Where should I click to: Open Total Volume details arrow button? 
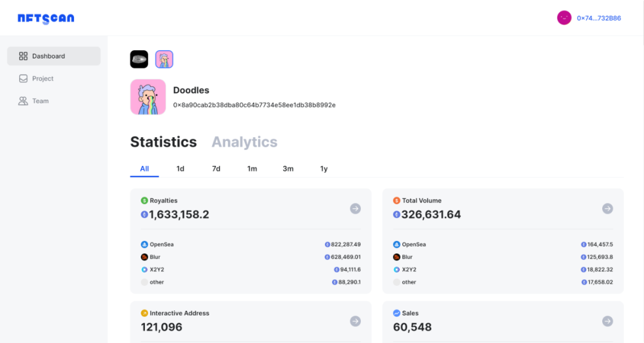(x=608, y=209)
